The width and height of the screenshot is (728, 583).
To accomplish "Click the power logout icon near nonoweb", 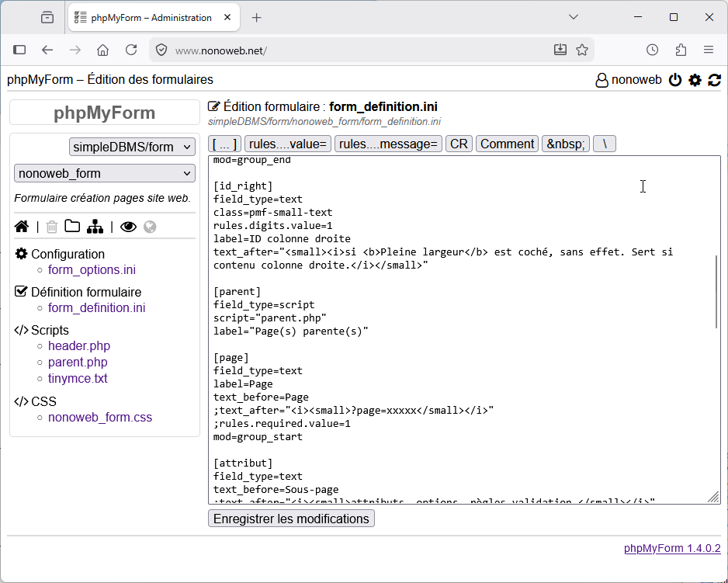I will coord(675,80).
